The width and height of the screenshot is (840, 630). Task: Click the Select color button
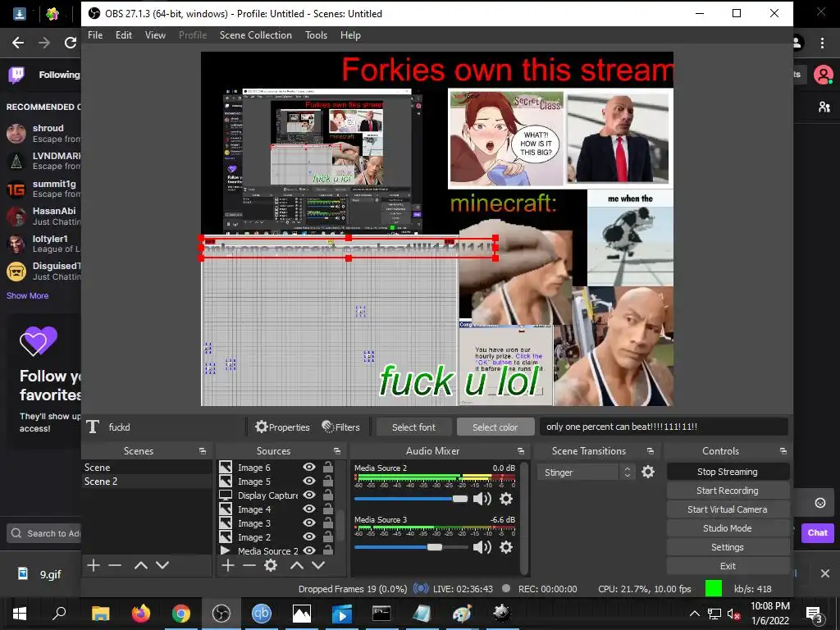(x=495, y=427)
